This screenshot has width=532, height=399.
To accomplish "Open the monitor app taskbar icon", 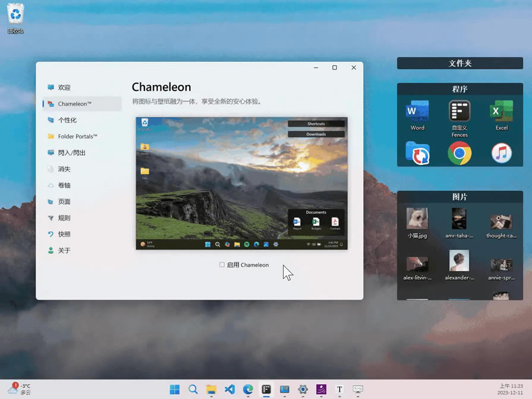I will coord(358,389).
